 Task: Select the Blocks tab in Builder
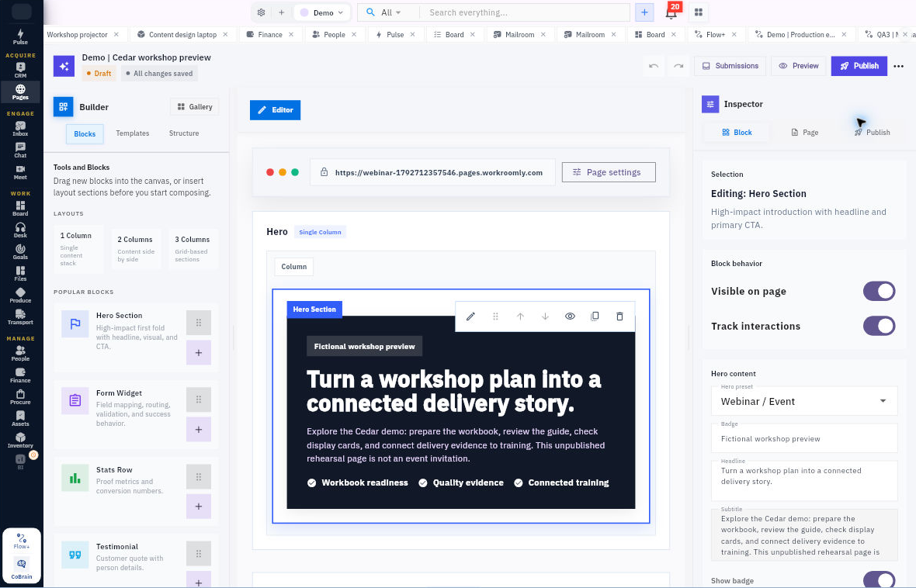point(85,133)
